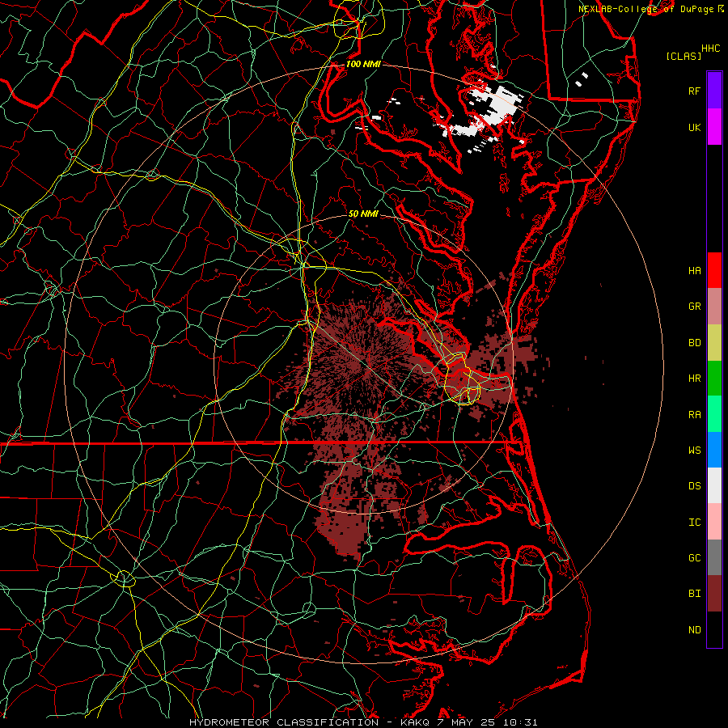Click the DS white legend swatch

tap(714, 485)
